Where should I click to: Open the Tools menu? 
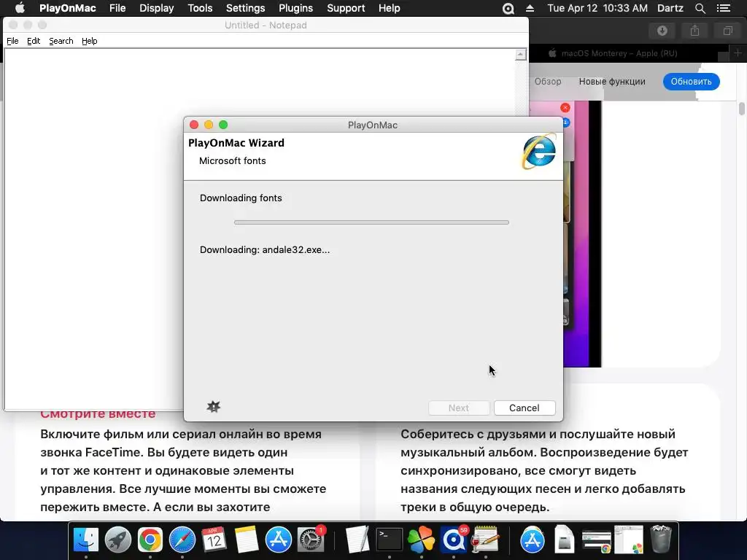pos(200,8)
